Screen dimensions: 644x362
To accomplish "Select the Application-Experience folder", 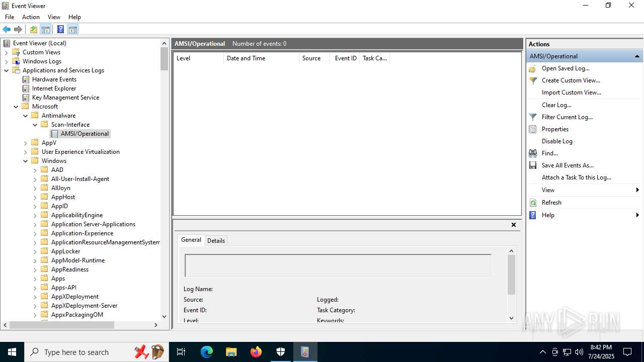I will (82, 233).
